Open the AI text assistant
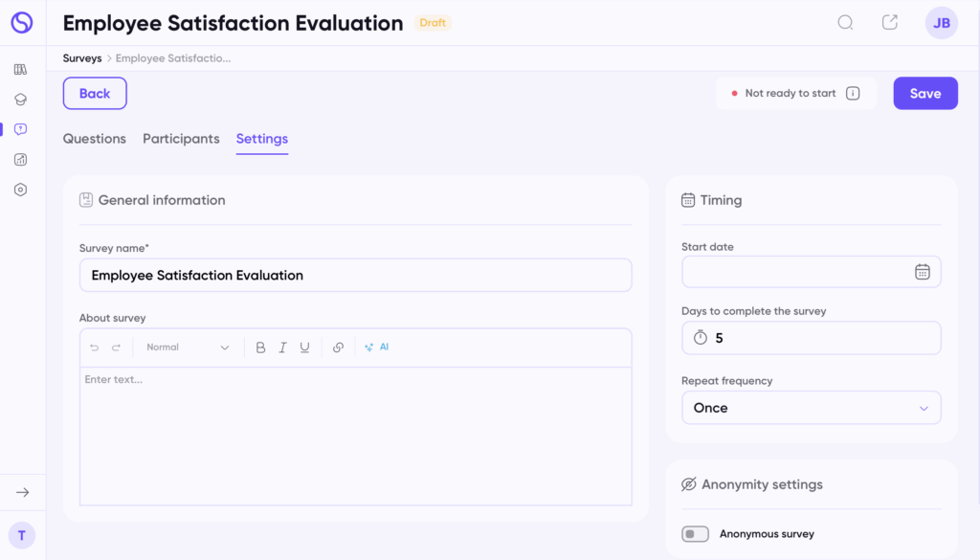The width and height of the screenshot is (980, 560). 377,347
